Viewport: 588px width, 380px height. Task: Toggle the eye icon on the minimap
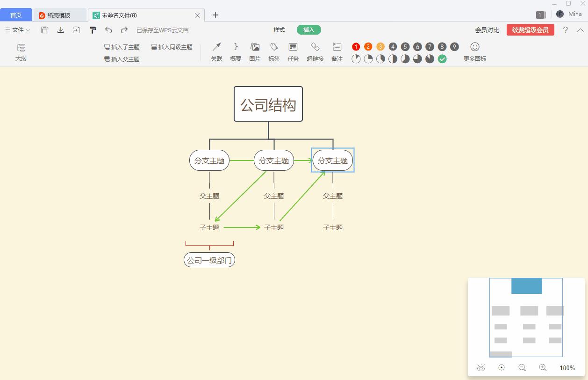pos(481,368)
